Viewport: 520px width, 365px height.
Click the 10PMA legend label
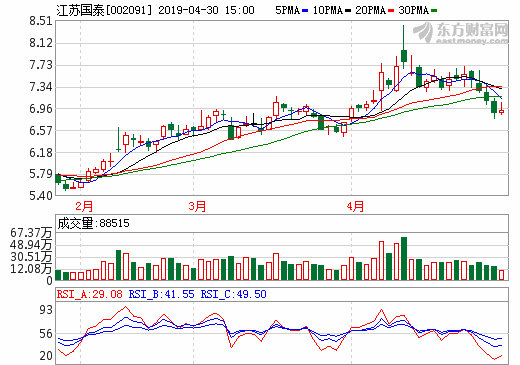click(328, 11)
